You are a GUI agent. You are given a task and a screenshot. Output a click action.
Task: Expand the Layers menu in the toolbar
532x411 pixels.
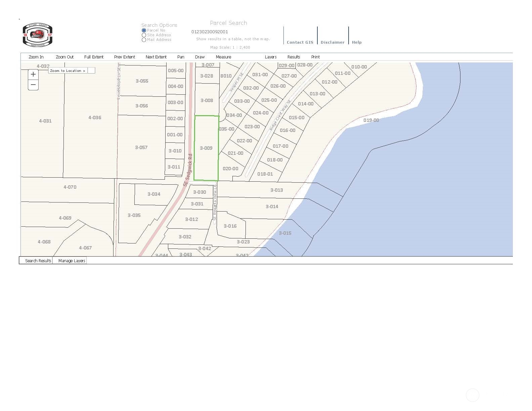point(270,57)
